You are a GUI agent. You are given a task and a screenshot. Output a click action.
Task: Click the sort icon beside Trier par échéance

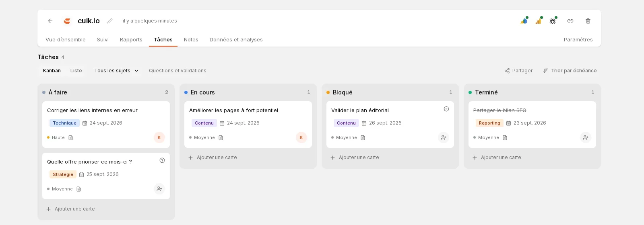point(546,71)
